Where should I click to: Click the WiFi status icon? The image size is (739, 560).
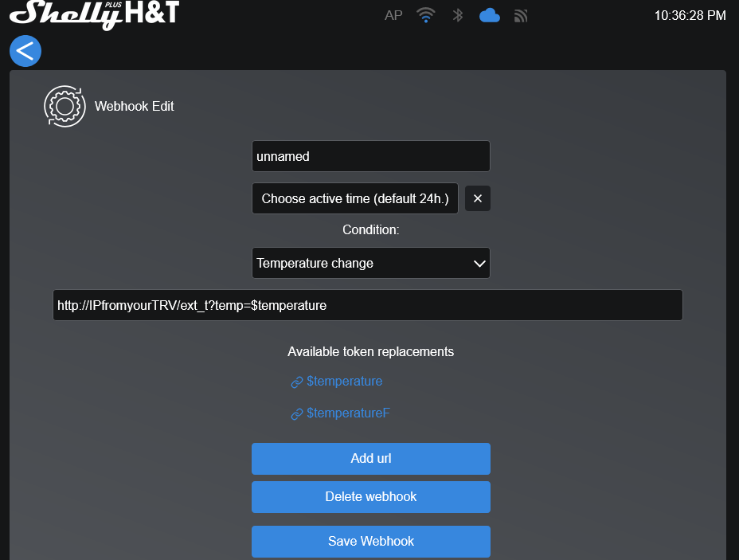(426, 15)
